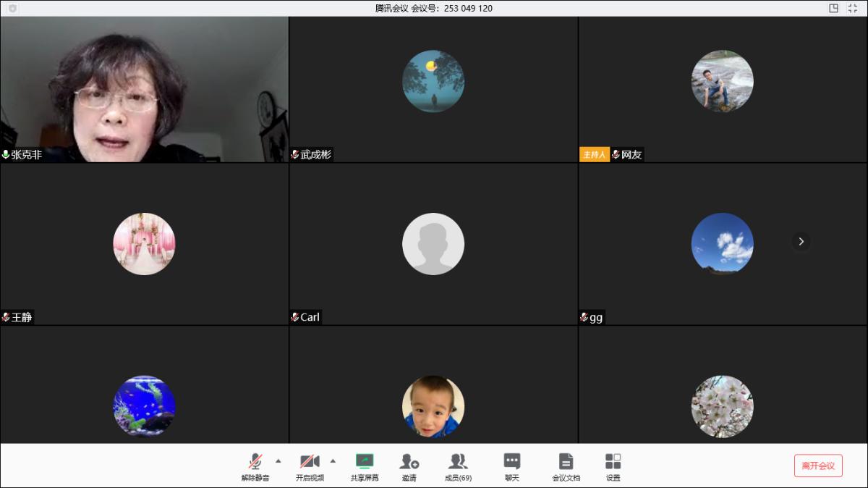Click 武成彬's muted microphone icon

(295, 154)
